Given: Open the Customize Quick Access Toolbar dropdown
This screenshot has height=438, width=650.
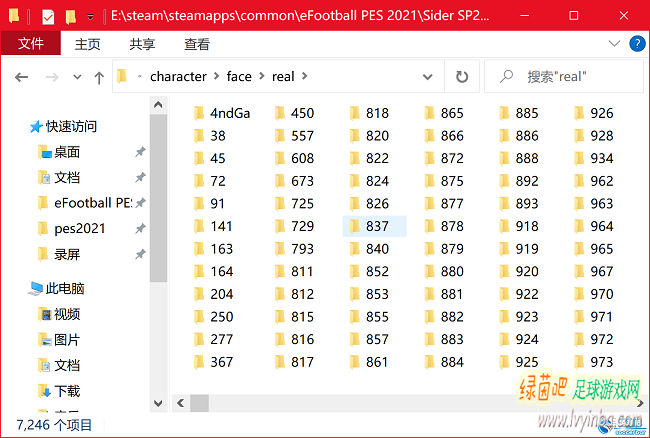Looking at the screenshot, I should (90, 17).
